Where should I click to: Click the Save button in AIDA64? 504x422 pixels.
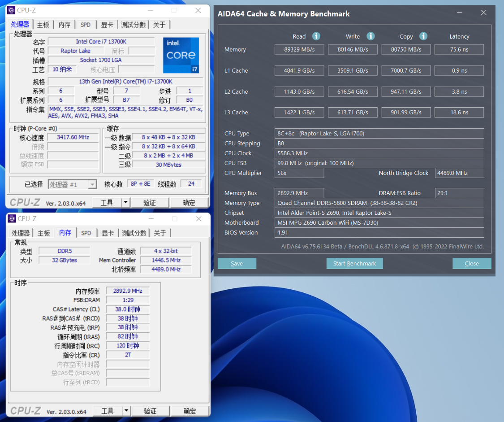pos(237,263)
